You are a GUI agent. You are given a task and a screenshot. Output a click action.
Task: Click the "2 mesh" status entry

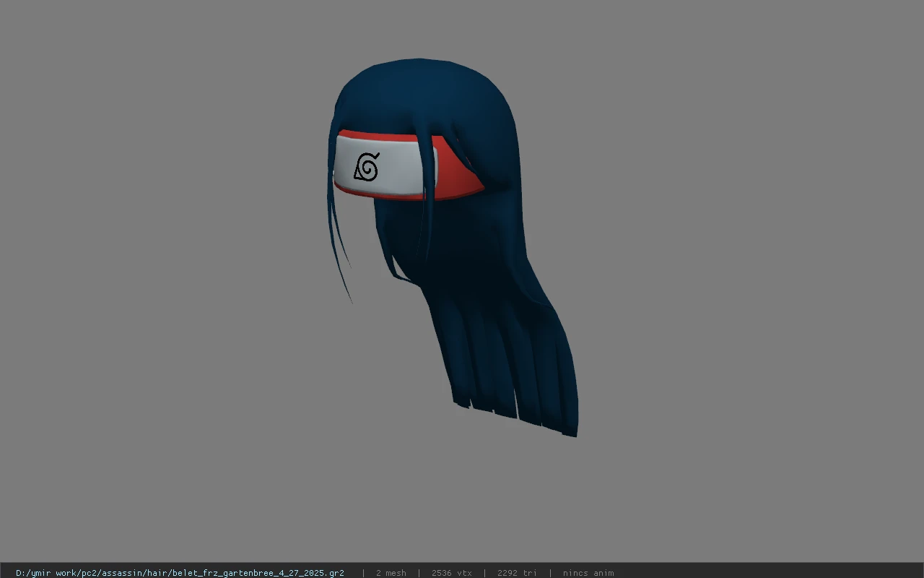tap(391, 573)
